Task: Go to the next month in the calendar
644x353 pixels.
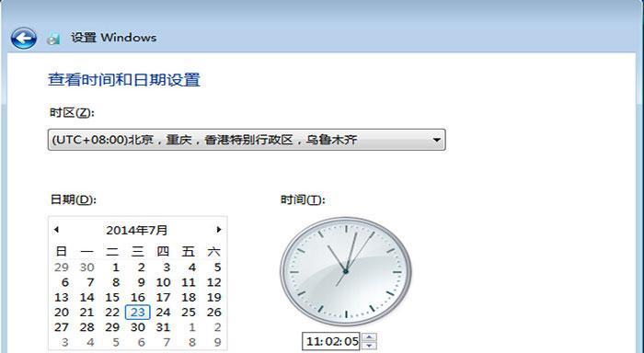Action: pos(219,230)
